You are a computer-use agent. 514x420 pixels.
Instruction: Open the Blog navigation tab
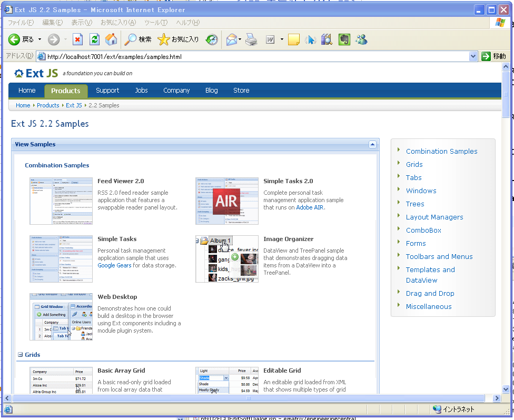211,91
